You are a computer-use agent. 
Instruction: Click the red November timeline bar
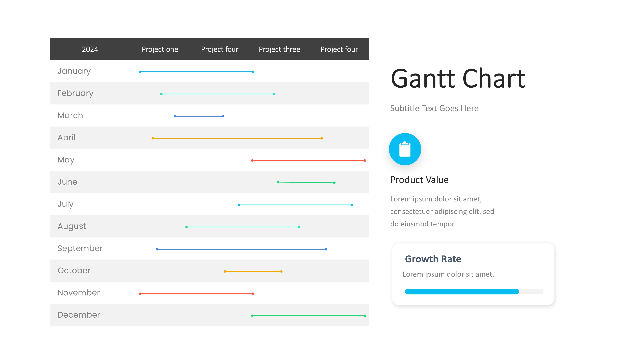click(196, 294)
